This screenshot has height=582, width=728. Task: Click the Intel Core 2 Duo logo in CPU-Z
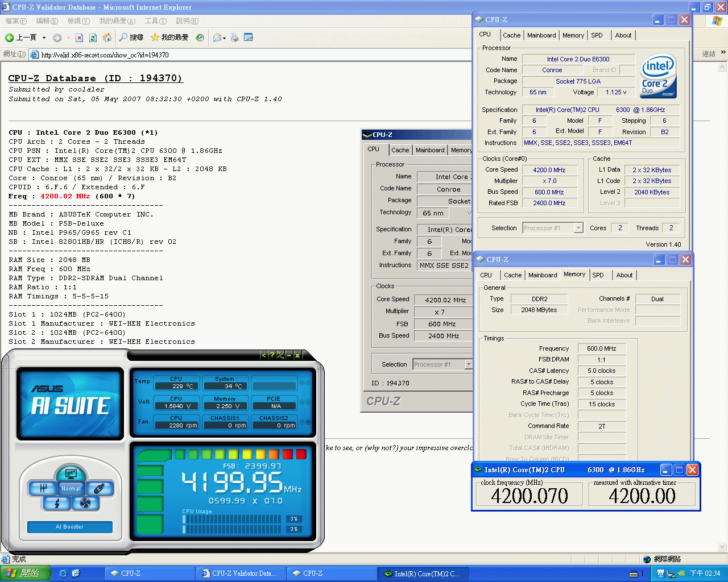(x=658, y=76)
